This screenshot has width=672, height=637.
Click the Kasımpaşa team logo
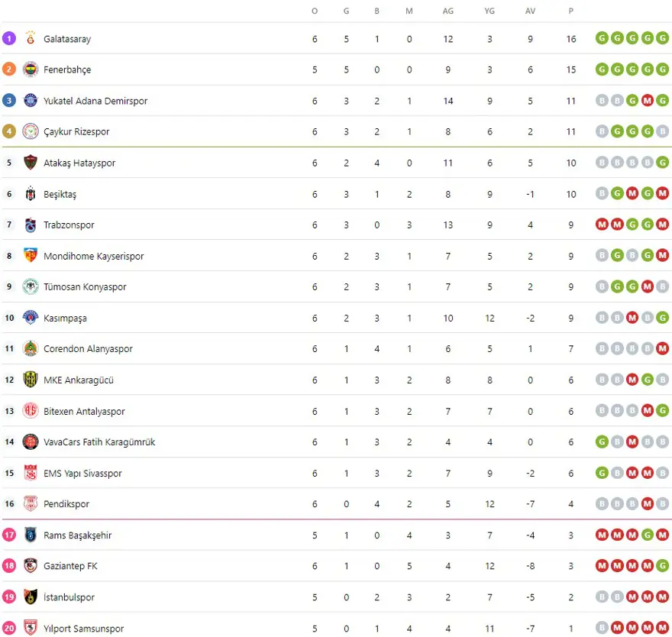(x=31, y=318)
